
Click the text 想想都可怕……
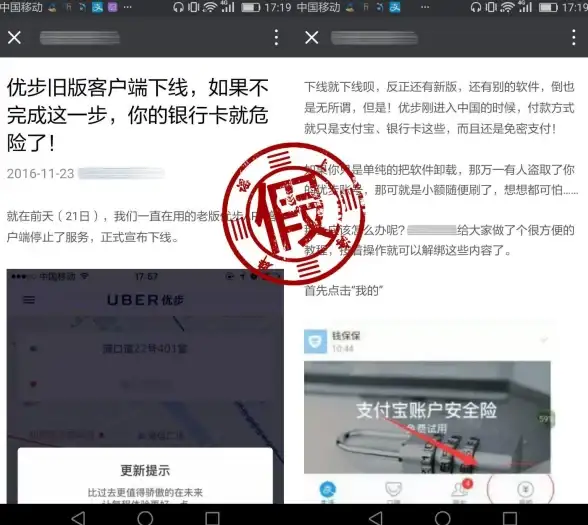541,190
